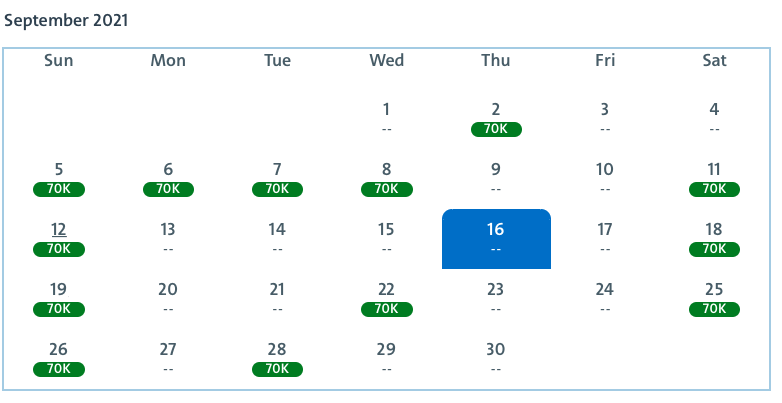
Task: Pick September 6 with 70K badge
Action: [x=168, y=178]
